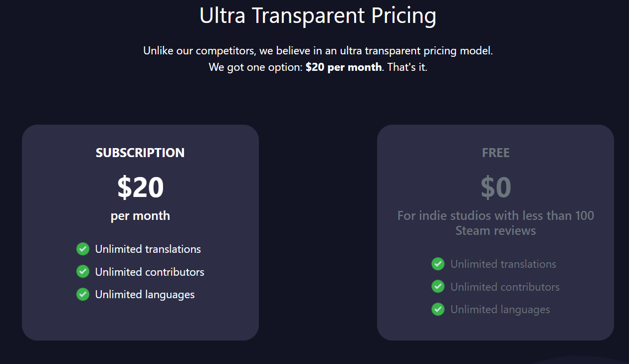
Task: Select the SUBSCRIPTION plan heading
Action: [140, 153]
